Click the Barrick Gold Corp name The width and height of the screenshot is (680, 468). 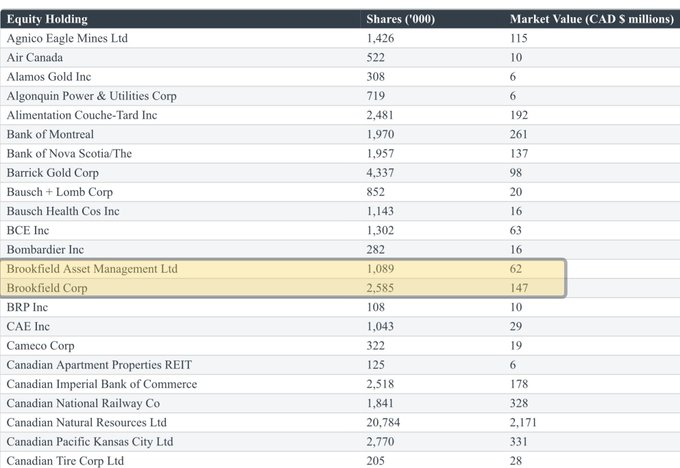click(53, 173)
